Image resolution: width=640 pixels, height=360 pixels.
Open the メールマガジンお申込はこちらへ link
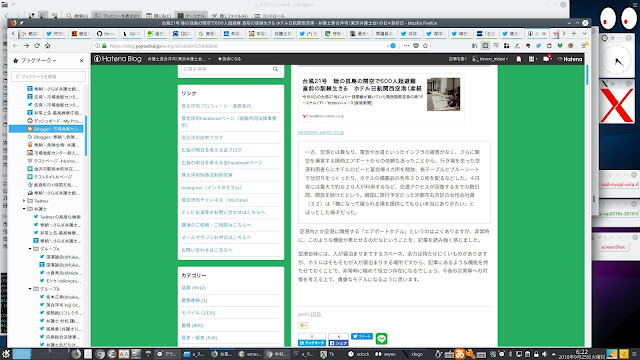point(216,237)
